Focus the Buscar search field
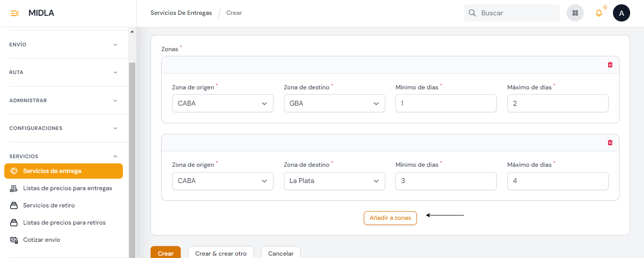 pos(512,13)
